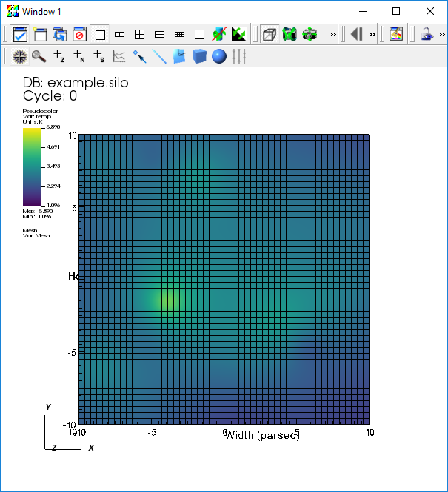Create a new visualization window
This screenshot has height=492, width=448.
click(x=40, y=34)
